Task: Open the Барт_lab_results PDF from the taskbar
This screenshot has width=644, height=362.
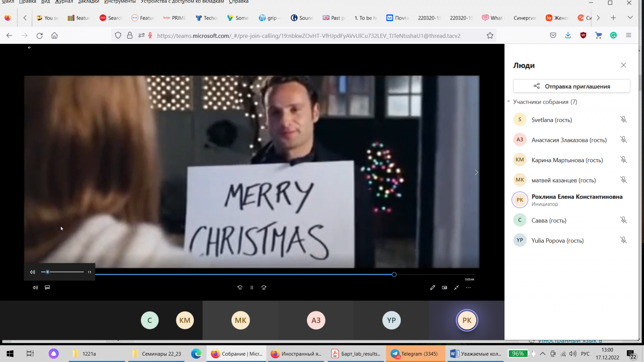Action: [x=356, y=353]
